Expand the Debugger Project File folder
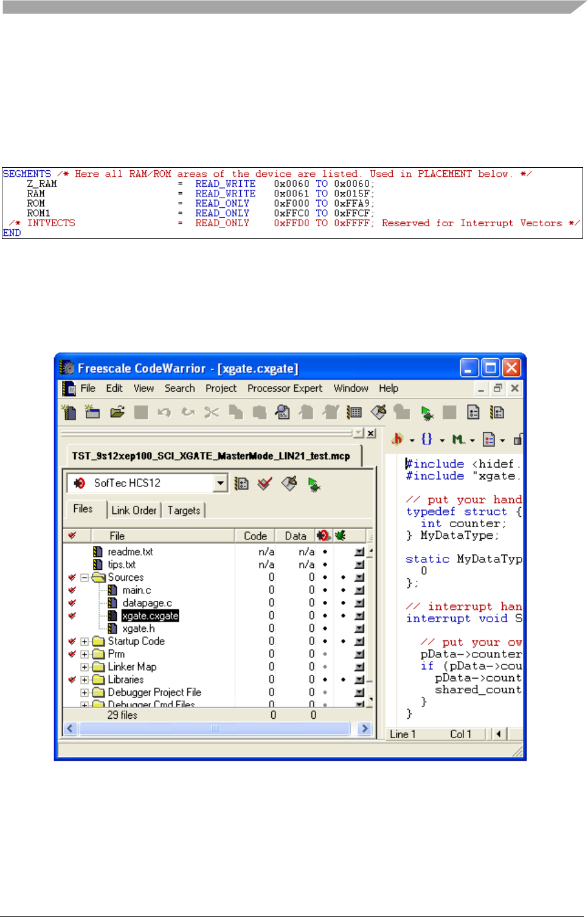 click(x=85, y=692)
